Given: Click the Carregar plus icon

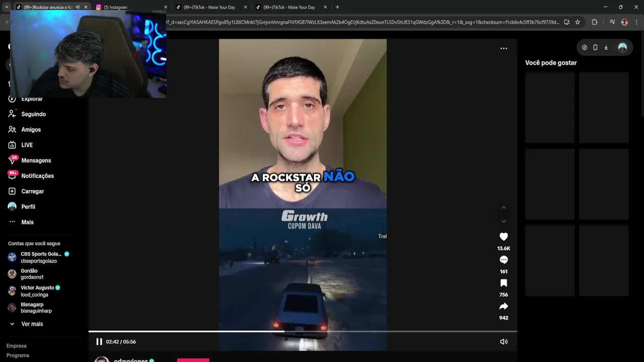Looking at the screenshot, I should pyautogui.click(x=12, y=192).
